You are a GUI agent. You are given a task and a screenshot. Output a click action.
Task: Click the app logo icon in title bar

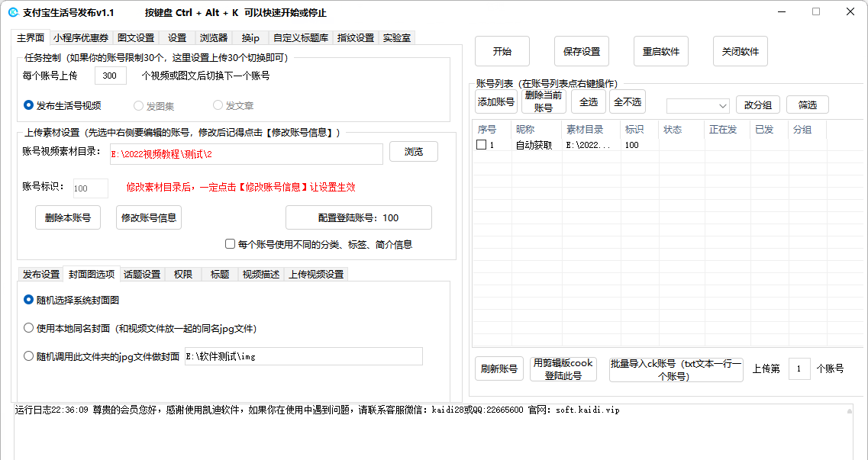click(x=13, y=12)
